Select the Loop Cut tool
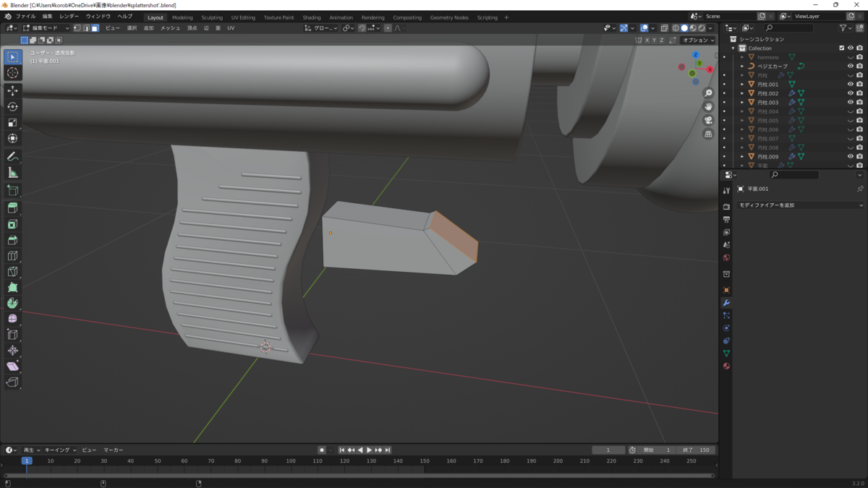Image resolution: width=868 pixels, height=488 pixels. (x=12, y=256)
